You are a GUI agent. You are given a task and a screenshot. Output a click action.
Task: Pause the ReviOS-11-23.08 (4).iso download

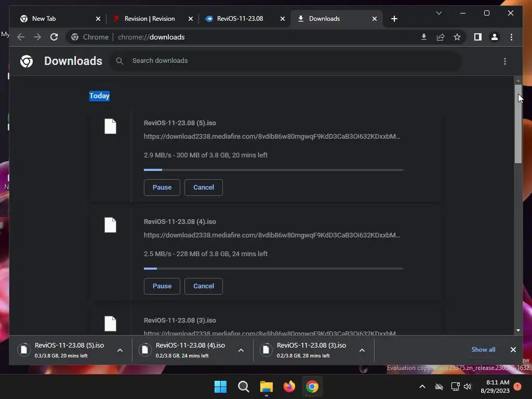(162, 286)
